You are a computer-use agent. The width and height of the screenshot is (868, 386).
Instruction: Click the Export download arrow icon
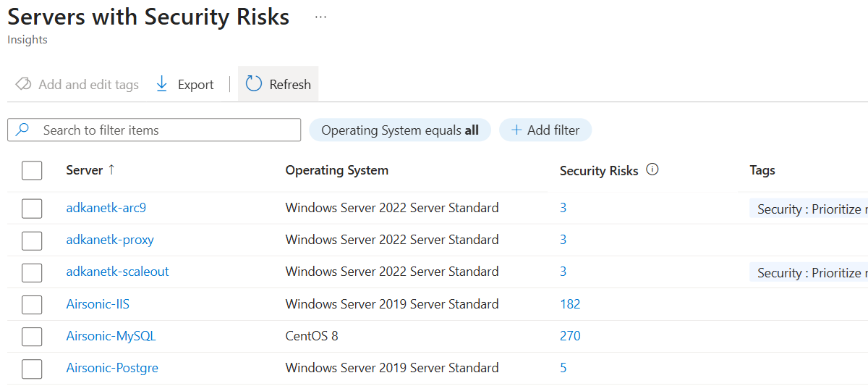click(x=162, y=84)
